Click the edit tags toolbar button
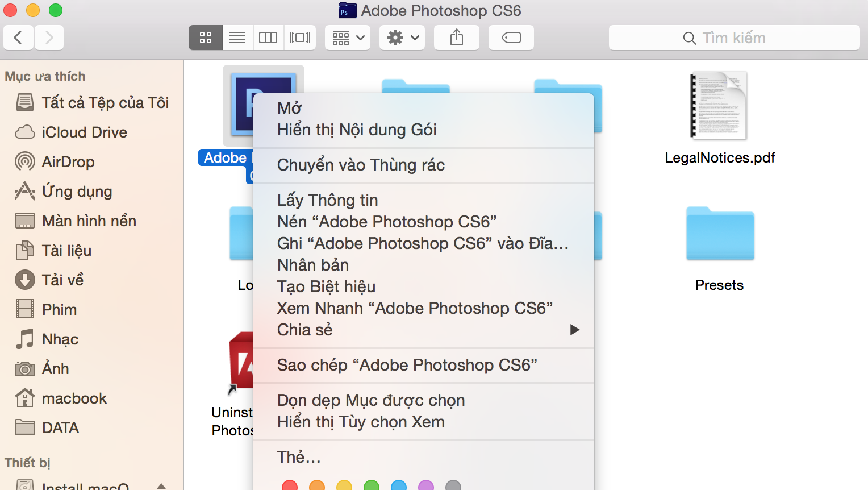 (x=511, y=38)
